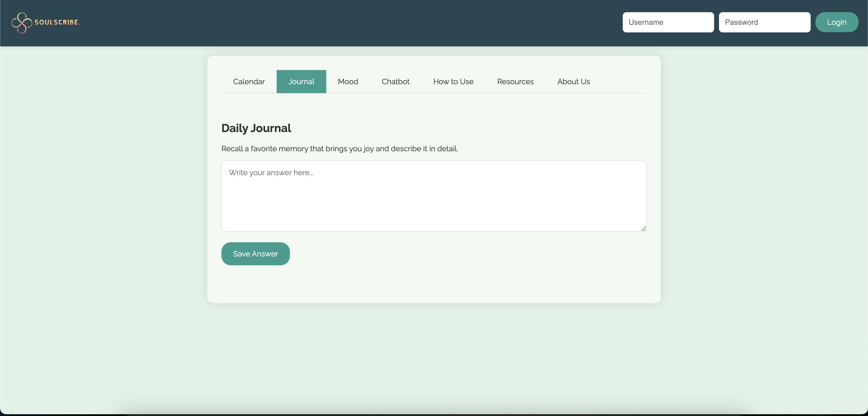The height and width of the screenshot is (416, 868).
Task: Focus the Username input field
Action: (668, 22)
